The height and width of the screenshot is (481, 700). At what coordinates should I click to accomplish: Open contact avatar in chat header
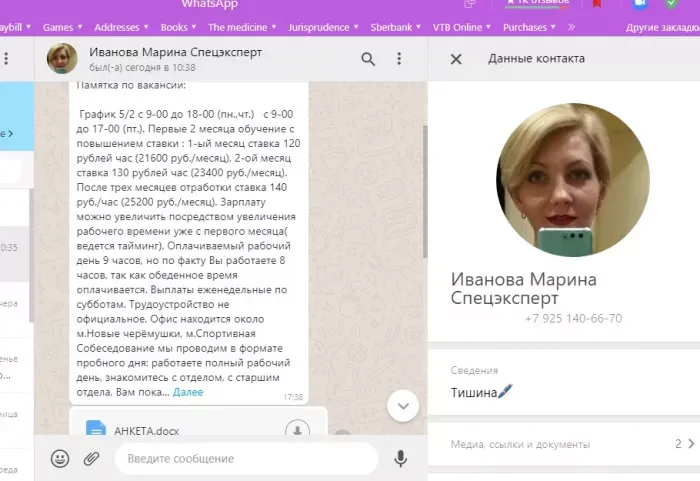click(62, 59)
